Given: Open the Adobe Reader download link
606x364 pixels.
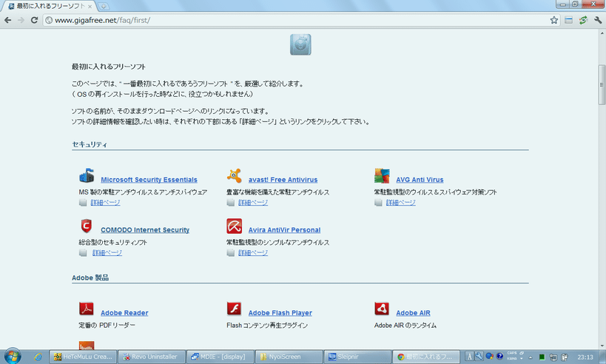Looking at the screenshot, I should (124, 313).
